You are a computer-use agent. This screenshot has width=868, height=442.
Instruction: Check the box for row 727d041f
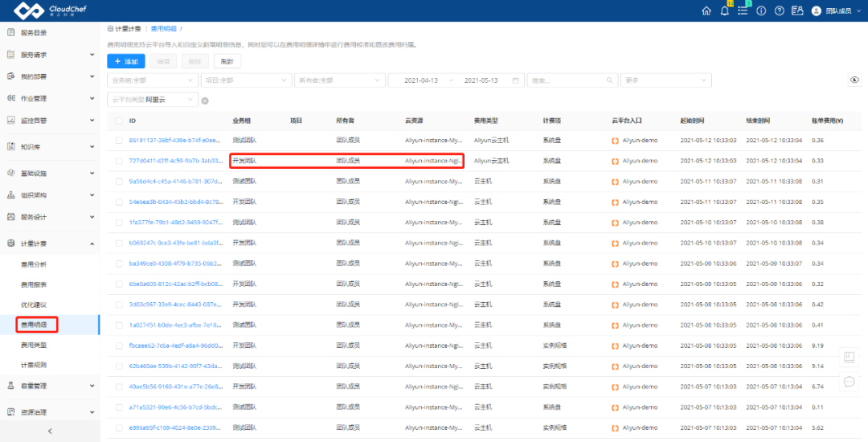coord(119,161)
